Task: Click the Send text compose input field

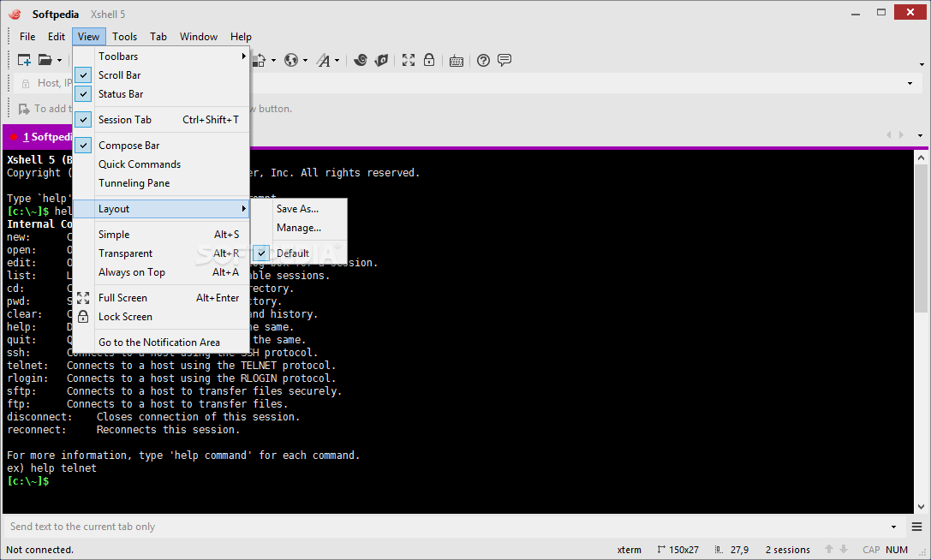Action: point(428,527)
